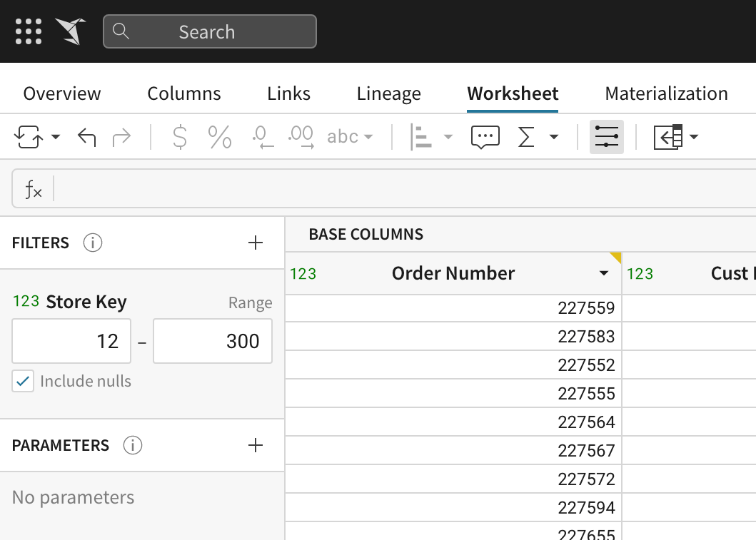This screenshot has width=756, height=540.
Task: Open the Overview tab
Action: (x=62, y=93)
